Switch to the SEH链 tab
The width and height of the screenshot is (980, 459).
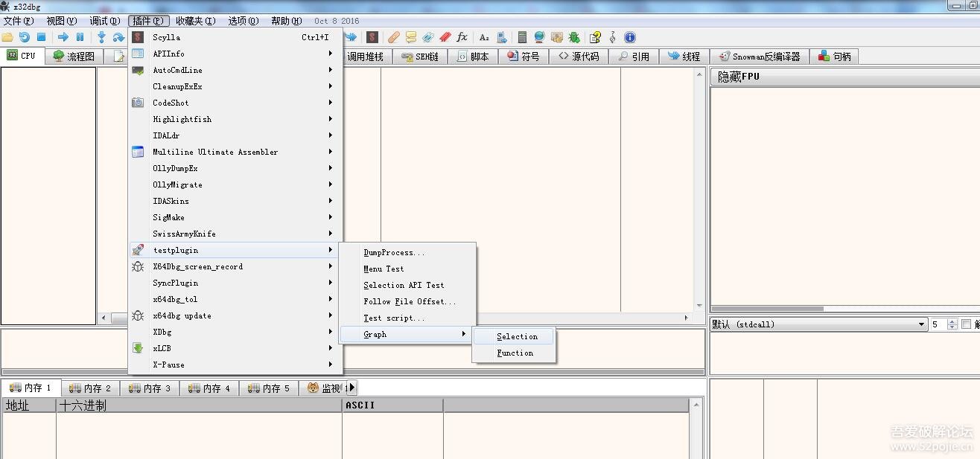[x=420, y=57]
